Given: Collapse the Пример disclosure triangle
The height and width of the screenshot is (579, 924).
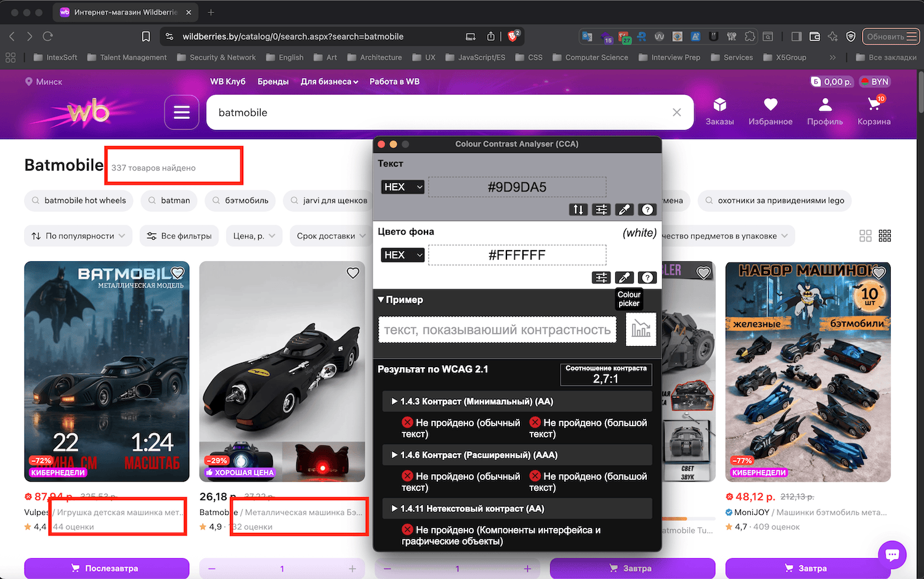Looking at the screenshot, I should point(381,300).
